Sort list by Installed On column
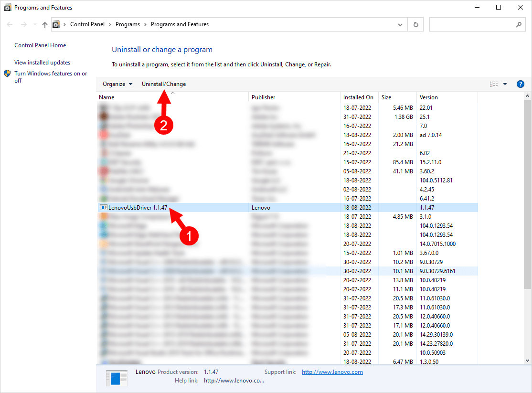The image size is (532, 393). (x=358, y=97)
